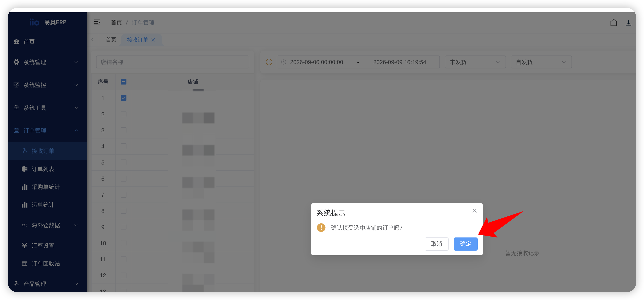644x300 pixels.
Task: Click the yen icon beside 汇率设置
Action: coord(24,245)
